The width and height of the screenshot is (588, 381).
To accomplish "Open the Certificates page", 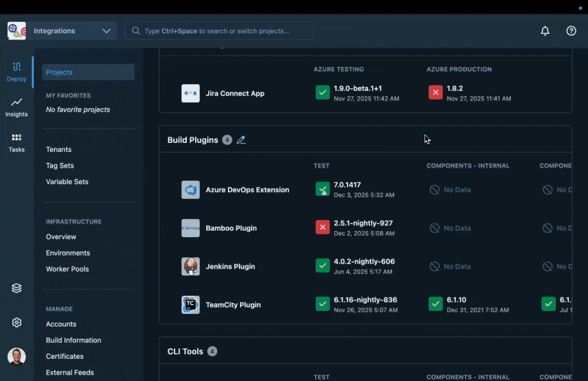I will 65,356.
